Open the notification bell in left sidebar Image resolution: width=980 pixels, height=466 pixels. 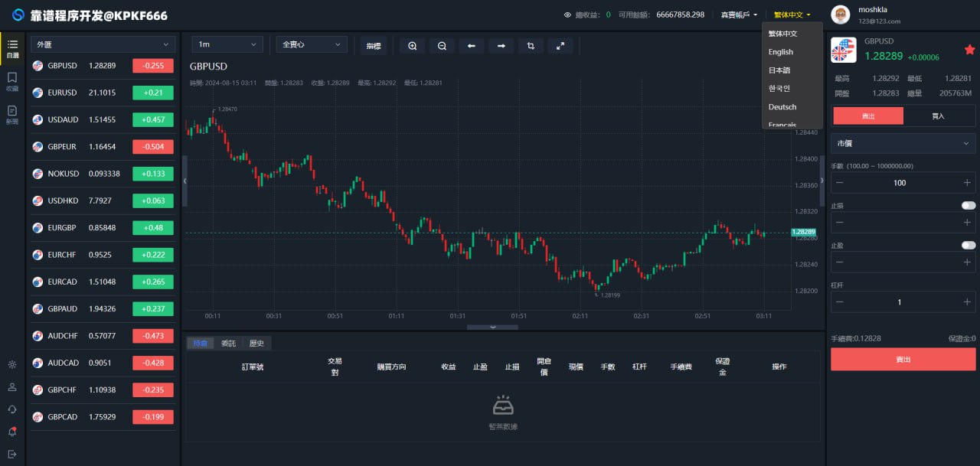pyautogui.click(x=12, y=432)
